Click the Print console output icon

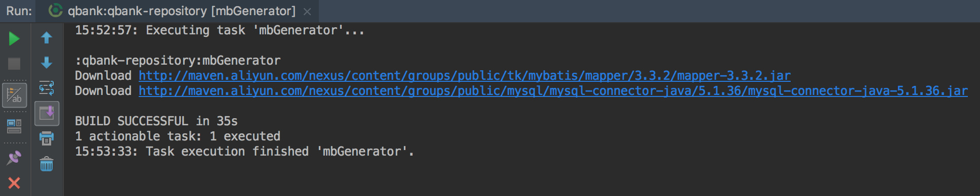click(x=47, y=138)
